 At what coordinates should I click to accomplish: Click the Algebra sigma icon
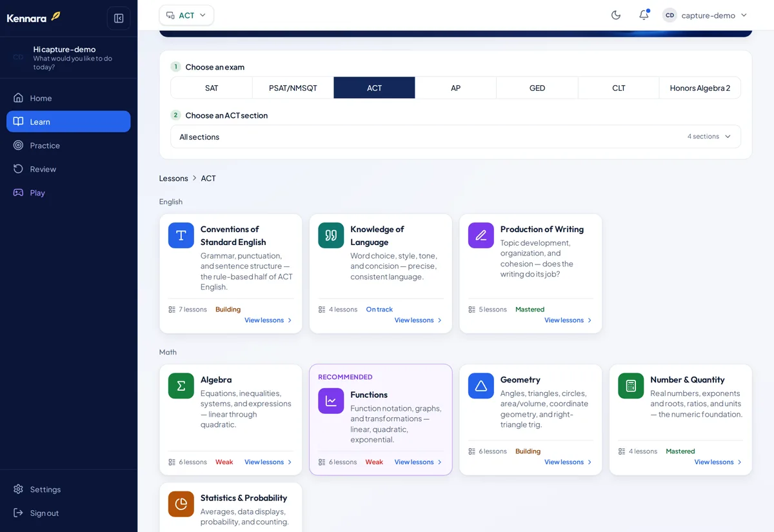pos(181,386)
